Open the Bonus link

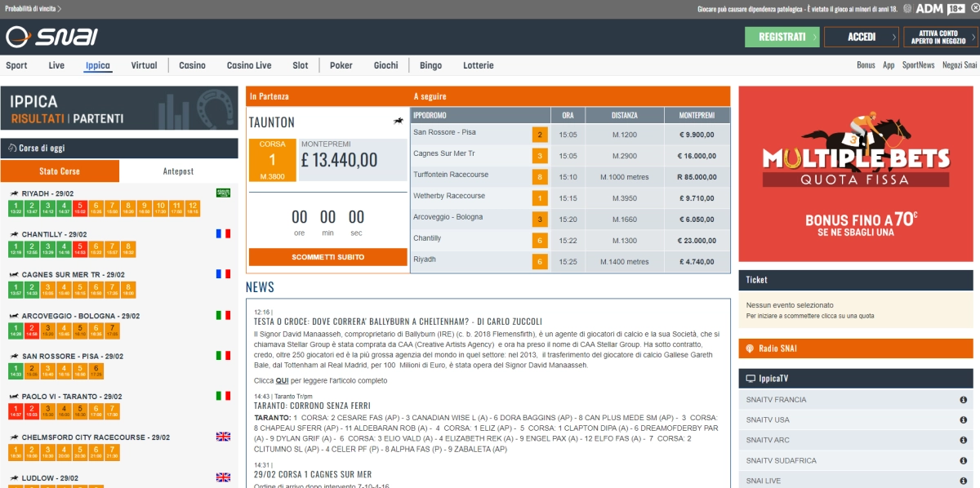866,65
